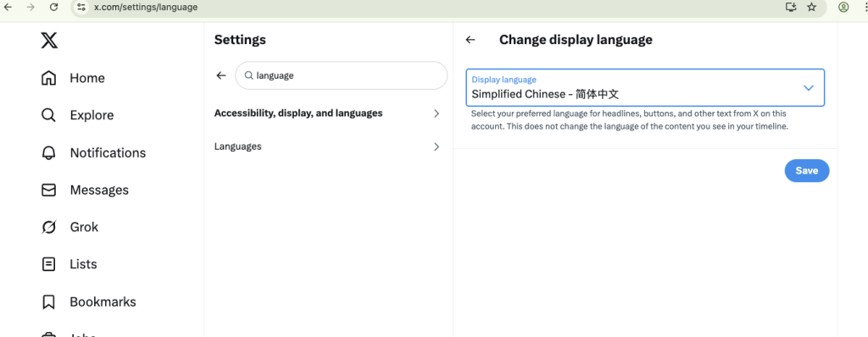
Task: Open Messages envelope icon
Action: coord(48,190)
